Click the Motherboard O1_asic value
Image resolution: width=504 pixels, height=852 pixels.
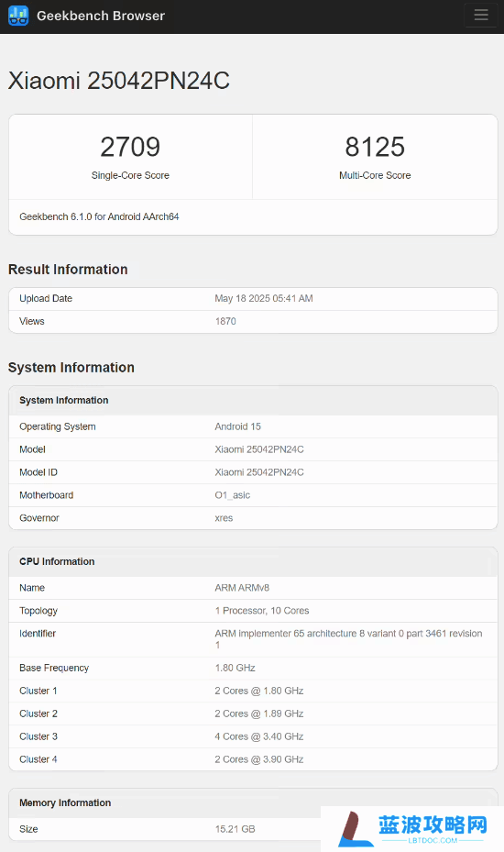(233, 495)
